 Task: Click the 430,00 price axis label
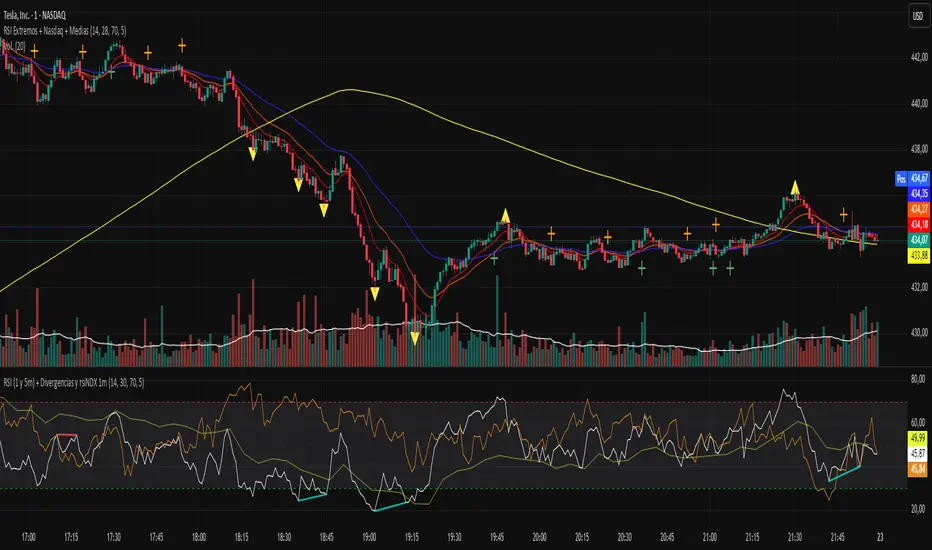tap(919, 333)
